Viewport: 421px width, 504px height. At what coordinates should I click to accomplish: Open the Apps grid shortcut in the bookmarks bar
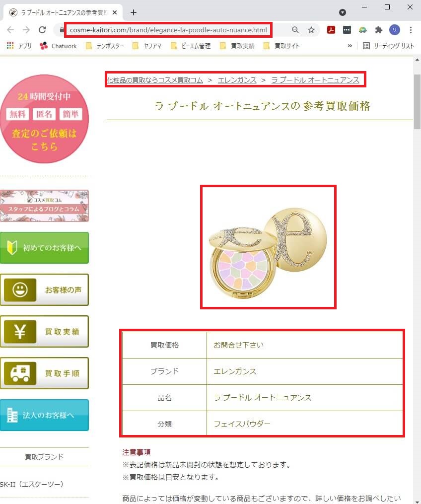(x=19, y=46)
